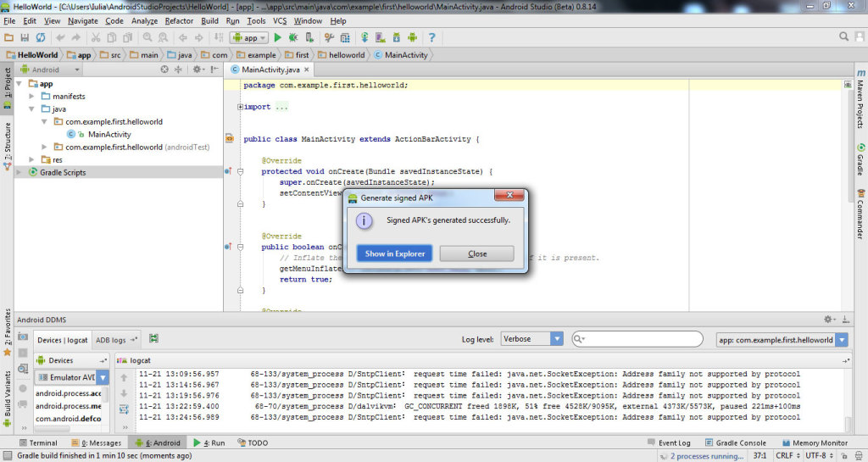Click the Help question mark icon

point(431,37)
